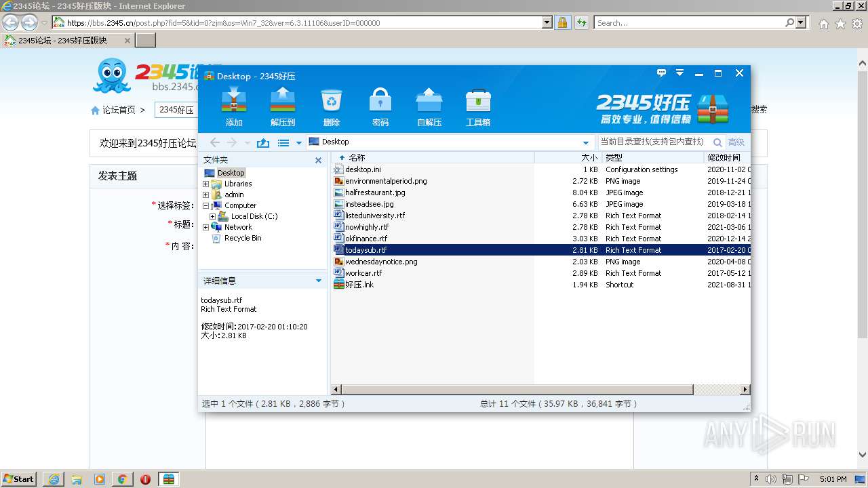Click the 高级 advanced search link

click(736, 142)
